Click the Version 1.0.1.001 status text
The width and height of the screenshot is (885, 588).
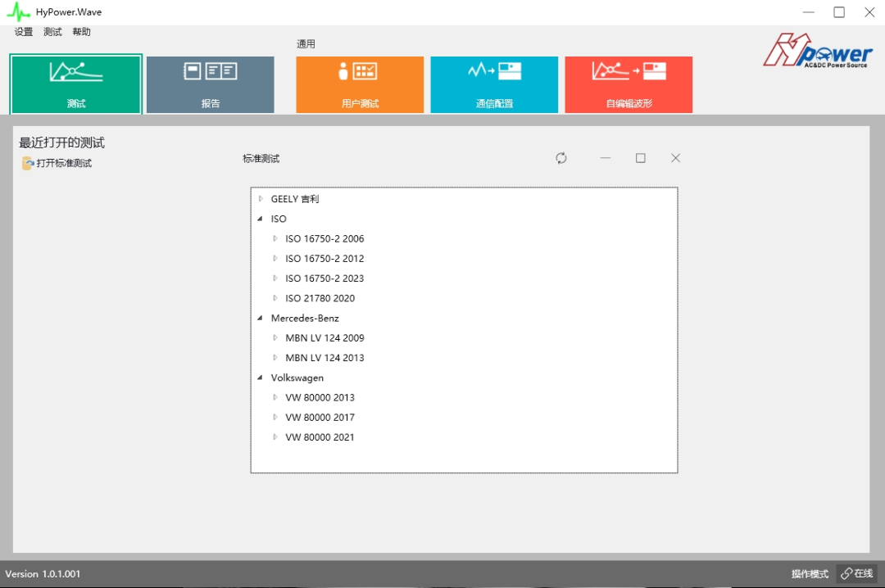[43, 574]
